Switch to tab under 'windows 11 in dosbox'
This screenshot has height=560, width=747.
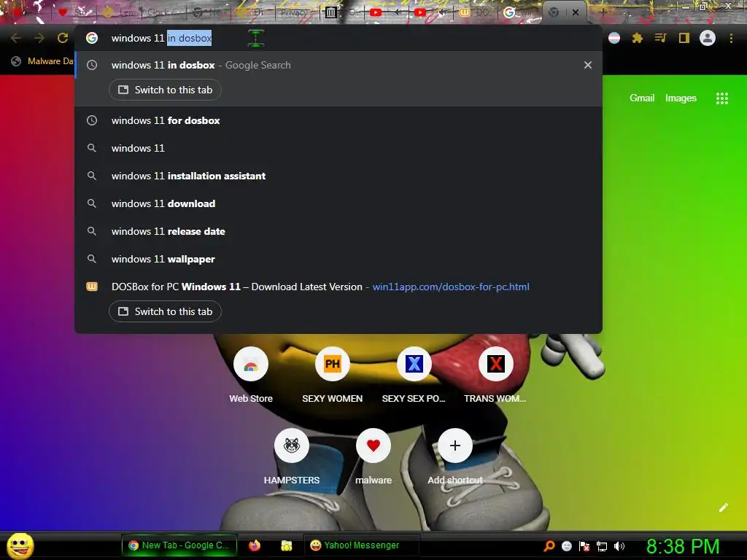tap(165, 90)
